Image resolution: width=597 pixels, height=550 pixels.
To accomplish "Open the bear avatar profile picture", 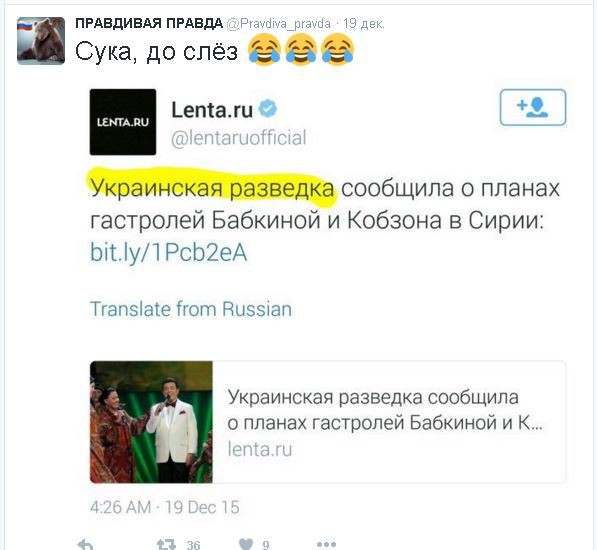I will click(41, 41).
